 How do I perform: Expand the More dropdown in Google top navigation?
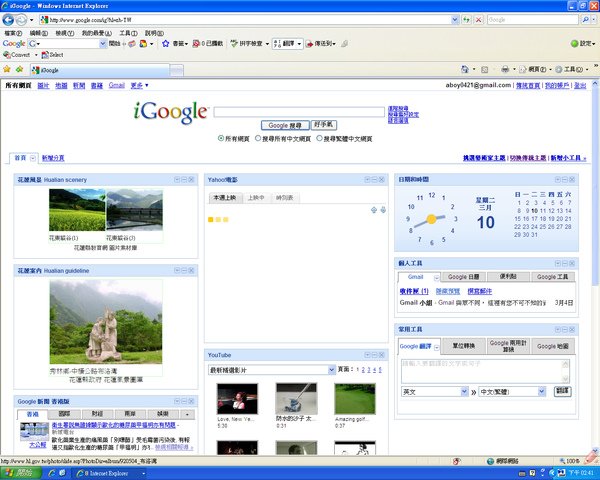[x=139, y=85]
